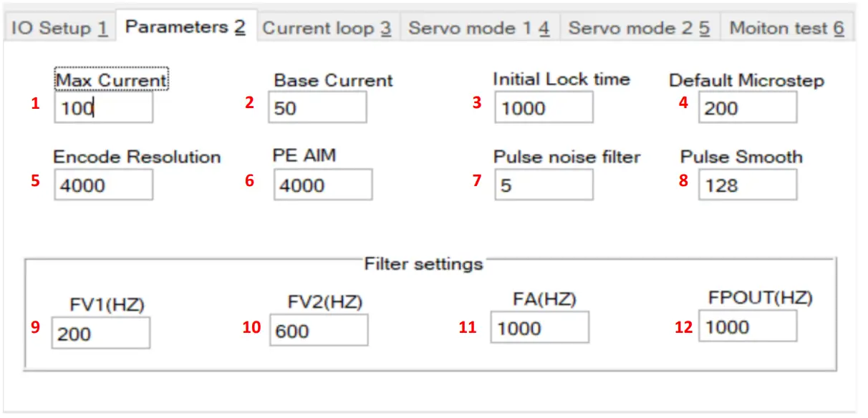This screenshot has height=418, width=868.
Task: Click the Encode Resolution input field
Action: [x=103, y=185]
